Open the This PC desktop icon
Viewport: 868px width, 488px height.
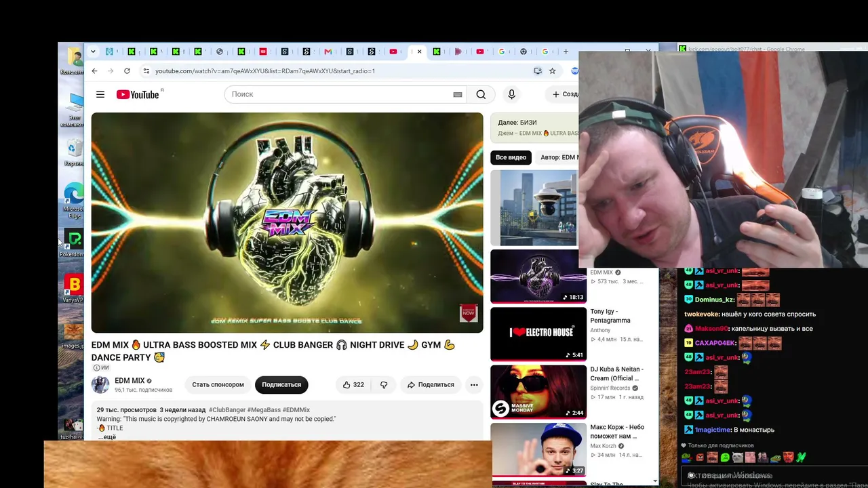pyautogui.click(x=73, y=108)
